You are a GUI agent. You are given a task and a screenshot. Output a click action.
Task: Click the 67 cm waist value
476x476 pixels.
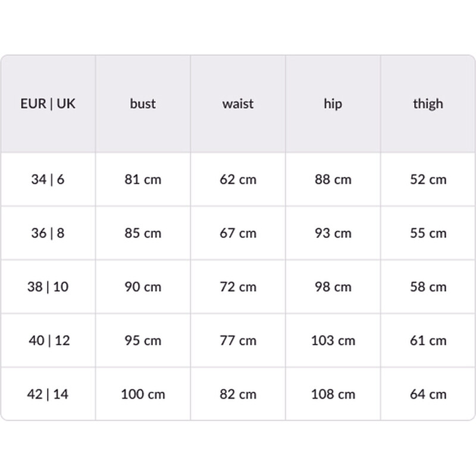(x=238, y=233)
